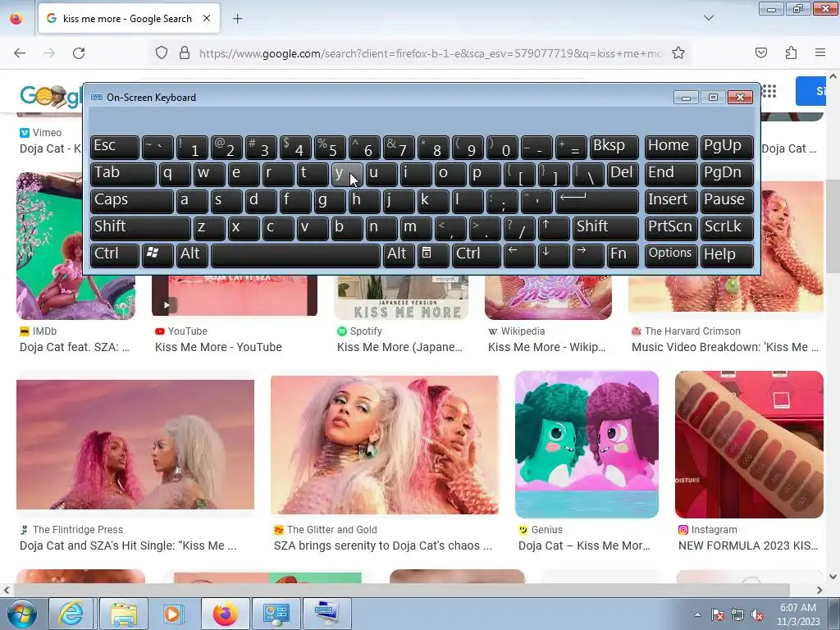Toggle right Alt key on keyboard
Image resolution: width=840 pixels, height=630 pixels.
(398, 254)
